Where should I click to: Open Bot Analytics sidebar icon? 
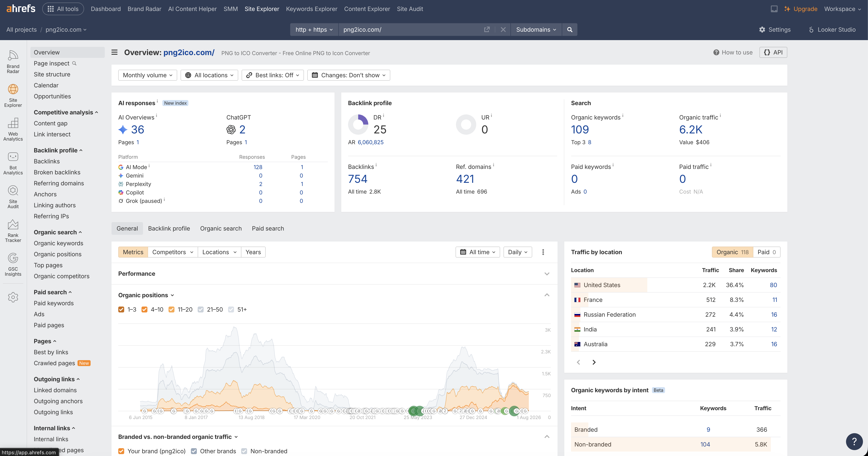click(x=13, y=163)
